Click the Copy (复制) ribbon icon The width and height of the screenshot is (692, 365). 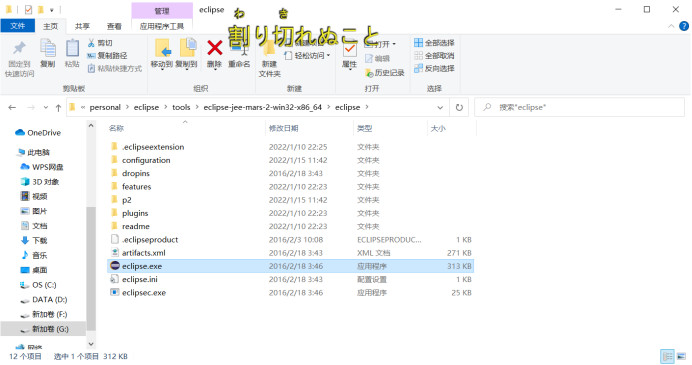pos(48,49)
